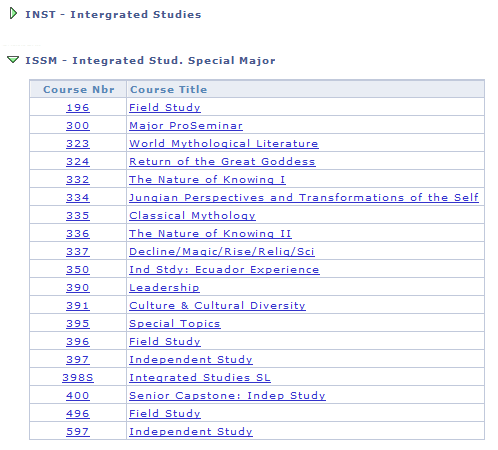Open course number 400 link
Image resolution: width=498 pixels, height=450 pixels.
(x=78, y=396)
